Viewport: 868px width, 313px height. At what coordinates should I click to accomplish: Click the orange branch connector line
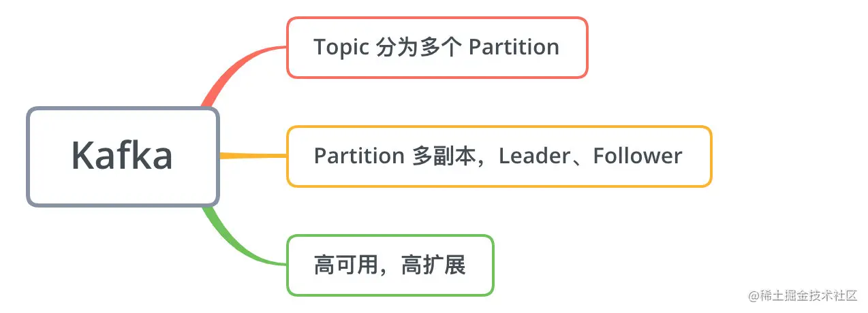[253, 156]
